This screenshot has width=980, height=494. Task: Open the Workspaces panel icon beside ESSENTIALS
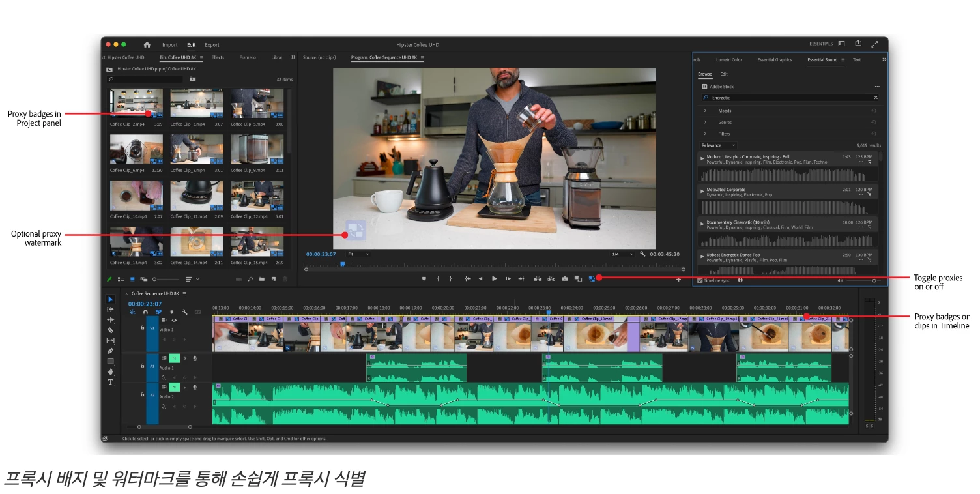(841, 44)
